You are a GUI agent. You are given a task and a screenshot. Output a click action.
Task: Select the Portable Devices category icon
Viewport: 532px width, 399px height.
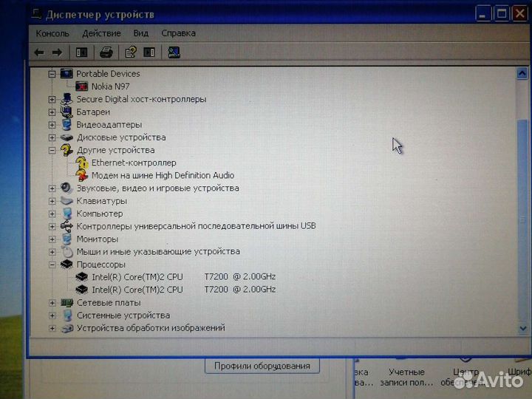click(x=66, y=73)
